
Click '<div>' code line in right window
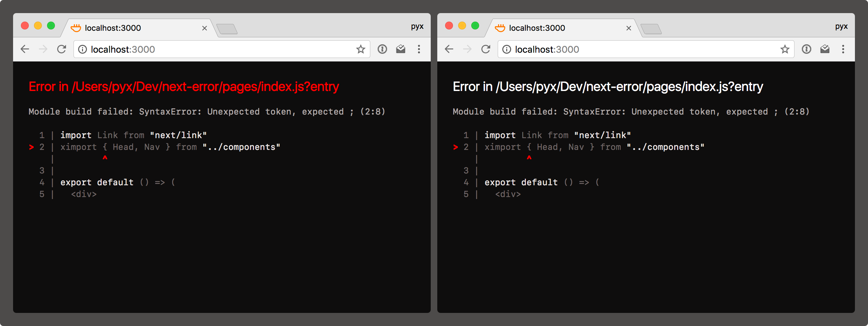tap(508, 194)
